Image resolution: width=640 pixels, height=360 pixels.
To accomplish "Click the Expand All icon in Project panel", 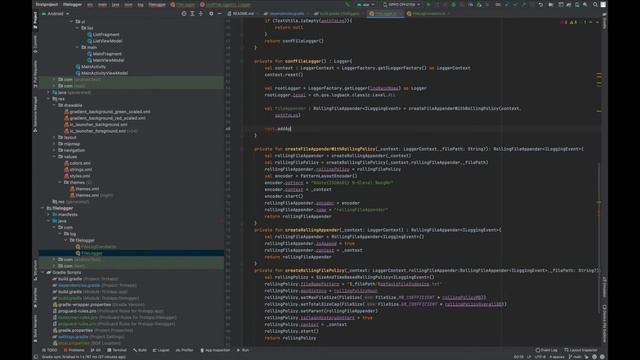I will [x=192, y=13].
